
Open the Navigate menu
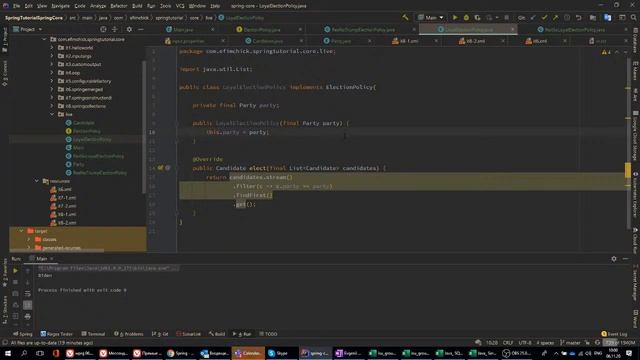point(60,6)
